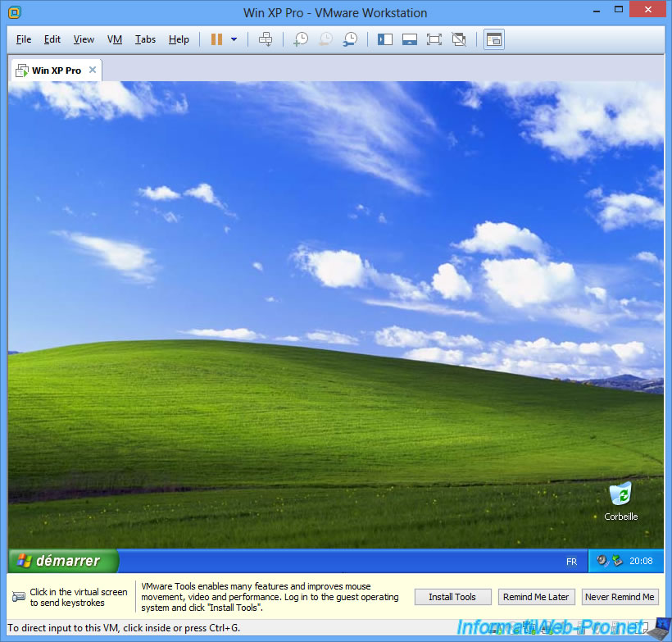The image size is (672, 642).
Task: Close the Win XP Pro tab
Action: [93, 70]
